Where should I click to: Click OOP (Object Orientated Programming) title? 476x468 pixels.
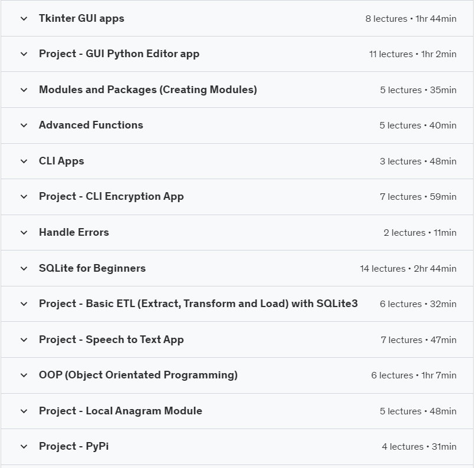138,375
